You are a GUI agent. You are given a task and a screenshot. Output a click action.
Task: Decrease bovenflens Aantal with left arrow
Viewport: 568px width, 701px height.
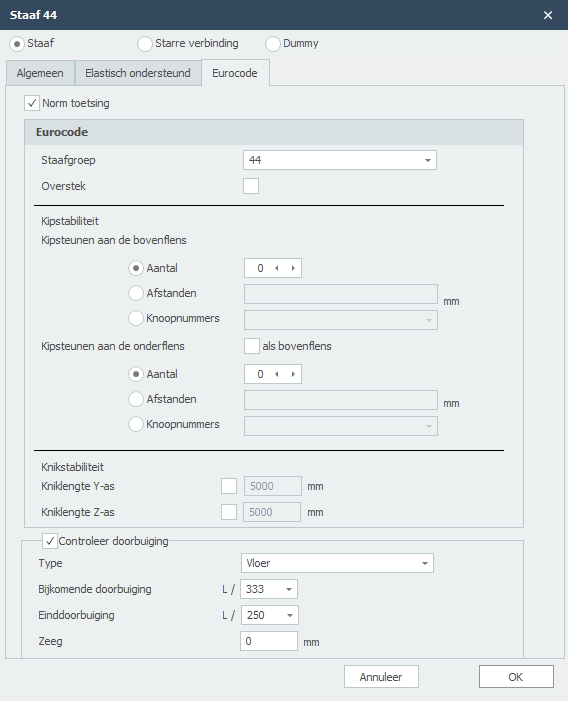click(277, 268)
